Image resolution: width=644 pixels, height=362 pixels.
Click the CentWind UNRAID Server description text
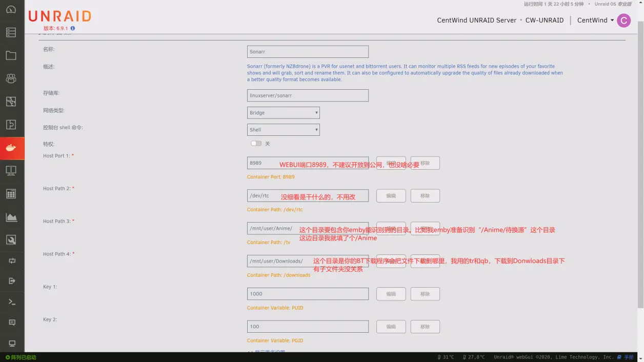[477, 21]
